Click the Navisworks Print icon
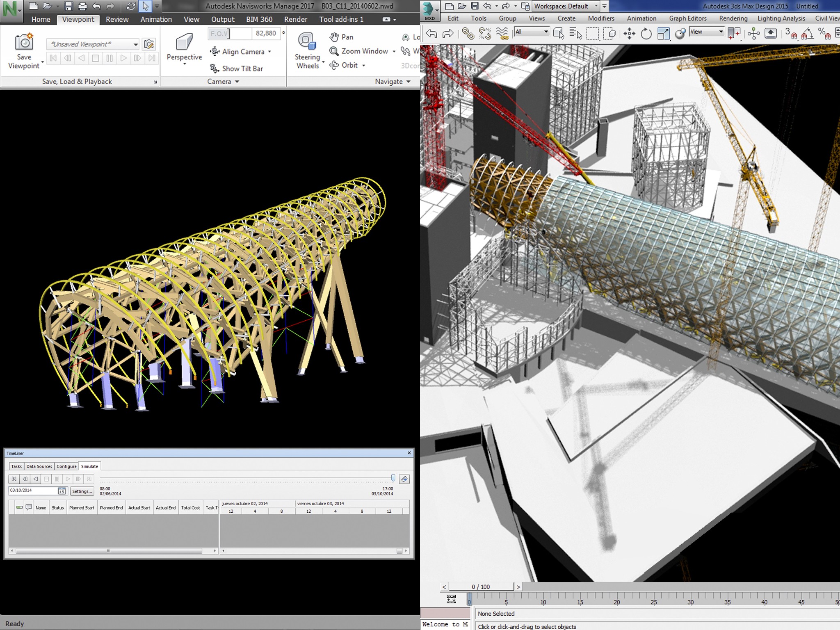840x630 pixels. point(82,6)
